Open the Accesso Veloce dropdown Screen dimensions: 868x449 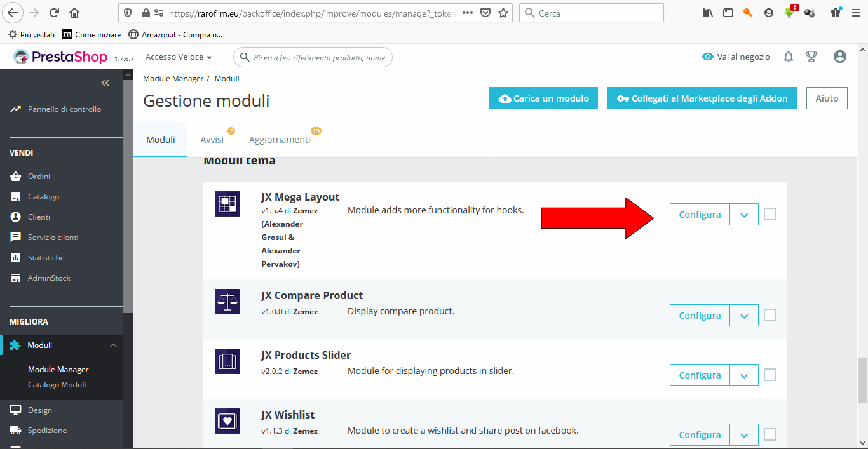point(179,57)
